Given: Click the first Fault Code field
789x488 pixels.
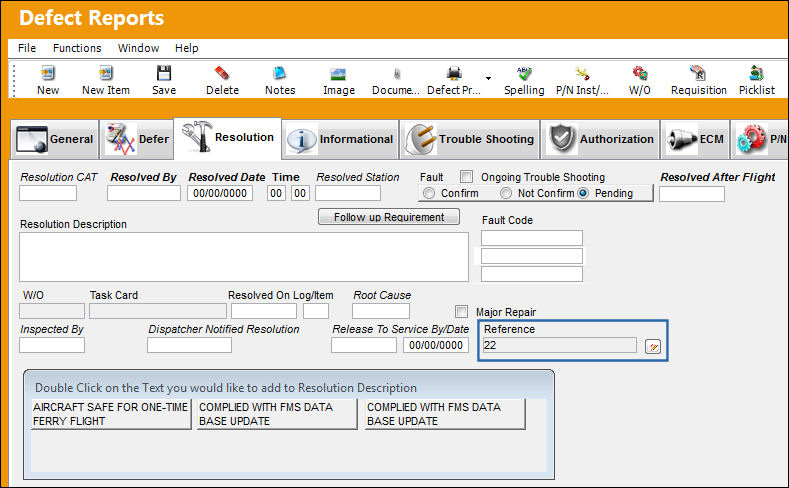Looking at the screenshot, I should [532, 238].
